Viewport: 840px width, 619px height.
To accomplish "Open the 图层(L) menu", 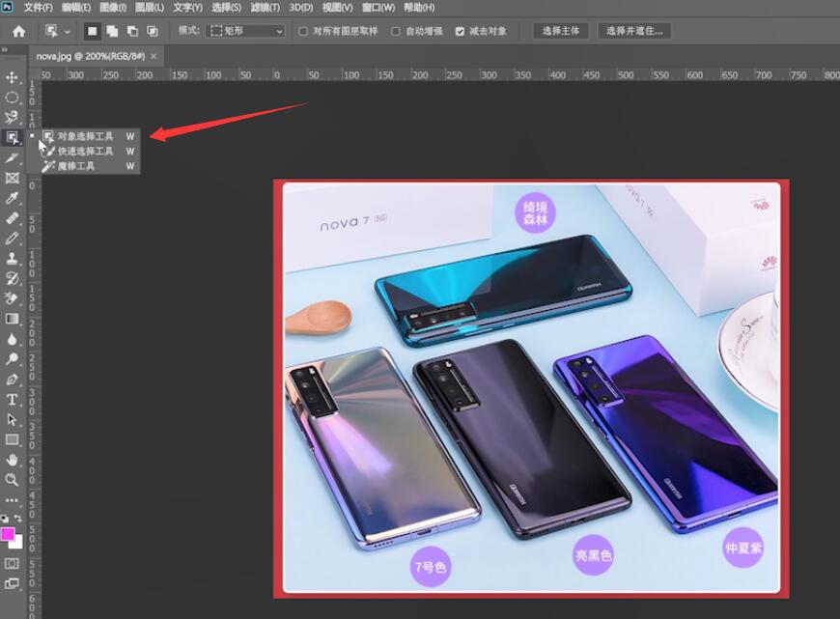I will coord(150,8).
